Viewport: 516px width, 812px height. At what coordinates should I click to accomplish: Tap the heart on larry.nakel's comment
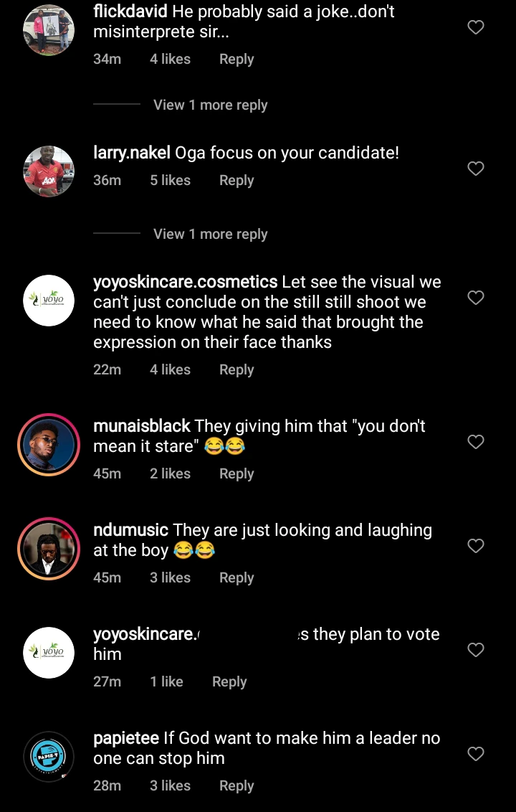tap(476, 169)
